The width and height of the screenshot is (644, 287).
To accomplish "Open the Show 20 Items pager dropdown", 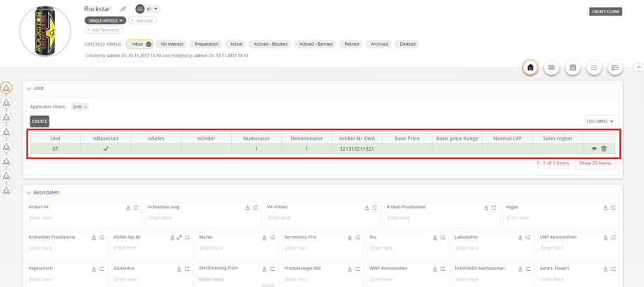I will point(595,163).
